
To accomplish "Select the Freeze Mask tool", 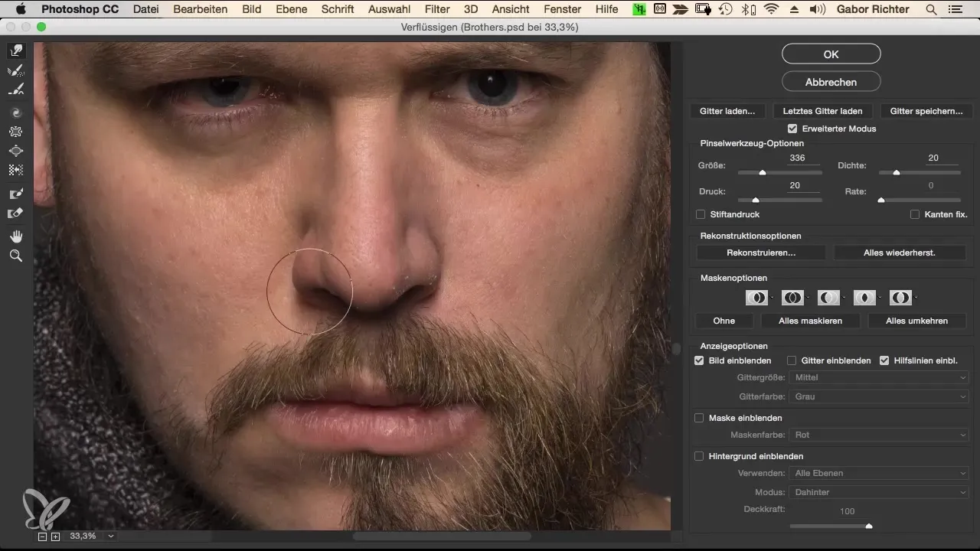I will tap(16, 194).
